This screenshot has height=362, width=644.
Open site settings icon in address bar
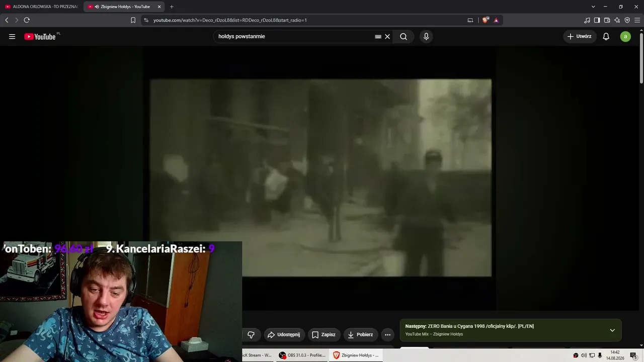click(146, 20)
